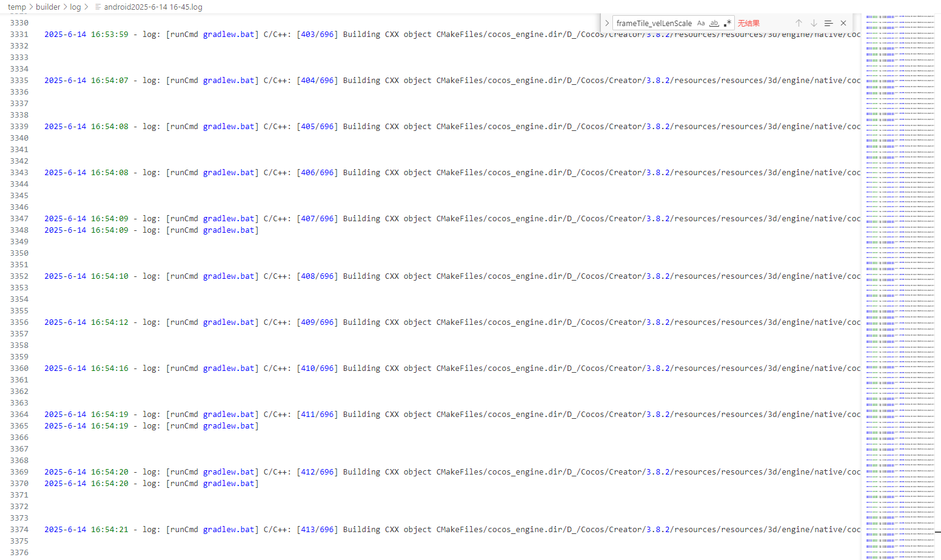Click line number 3343 in gutter
This screenshot has height=560, width=941.
(x=19, y=173)
